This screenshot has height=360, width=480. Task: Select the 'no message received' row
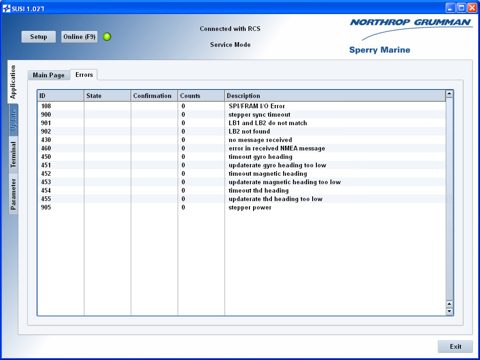tap(241, 140)
